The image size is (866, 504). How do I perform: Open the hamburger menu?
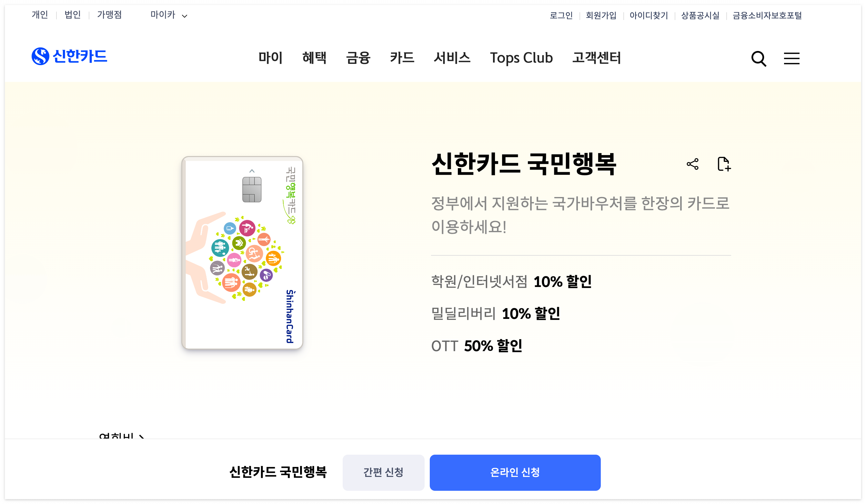click(x=791, y=59)
